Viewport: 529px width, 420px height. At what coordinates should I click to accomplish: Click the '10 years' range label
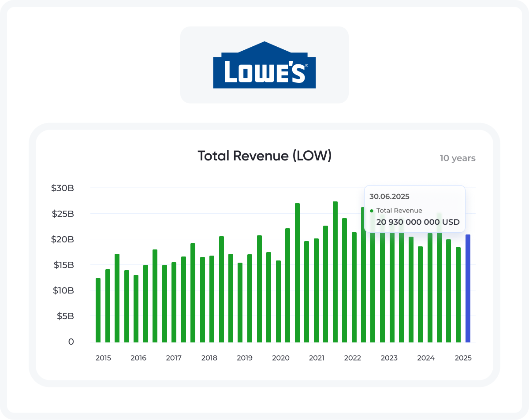[458, 158]
